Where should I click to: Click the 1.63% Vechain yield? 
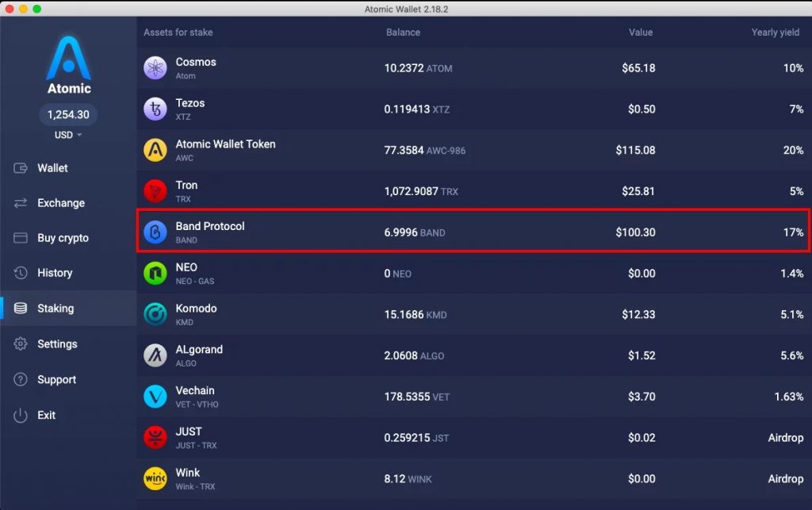789,397
